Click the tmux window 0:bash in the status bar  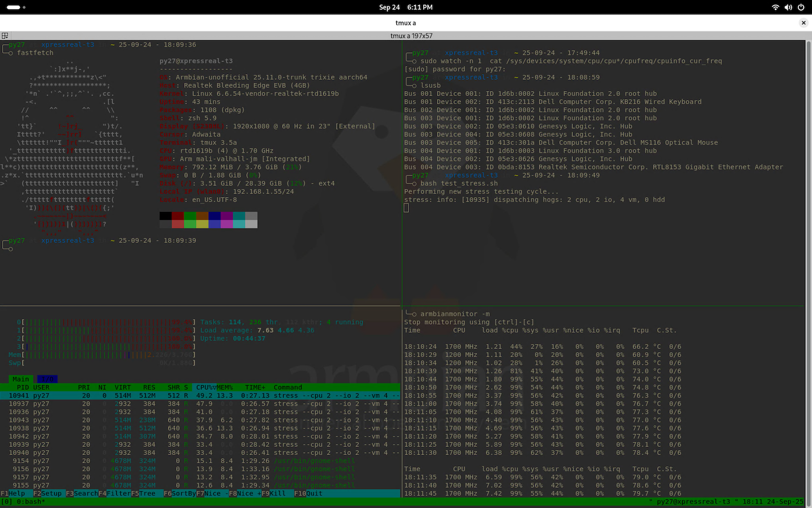tap(29, 501)
